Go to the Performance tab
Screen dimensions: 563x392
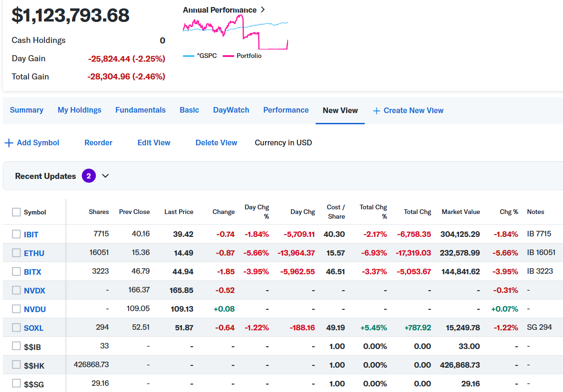(286, 110)
